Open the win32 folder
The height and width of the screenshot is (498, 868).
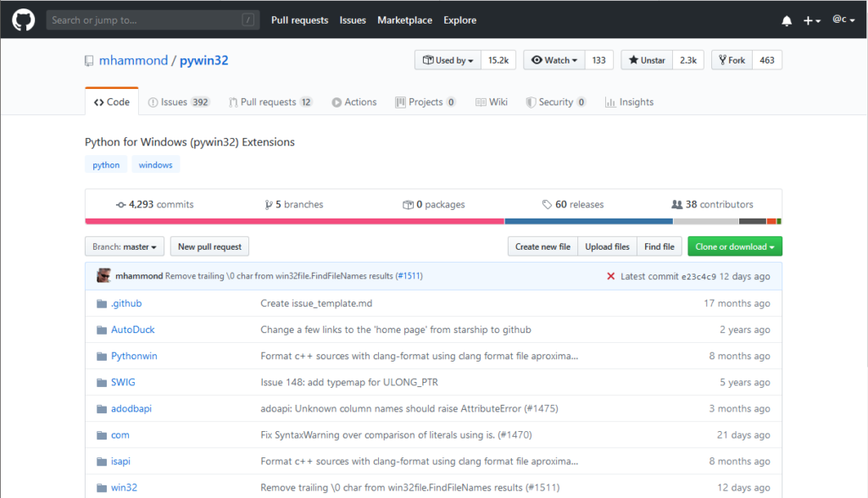tap(124, 488)
